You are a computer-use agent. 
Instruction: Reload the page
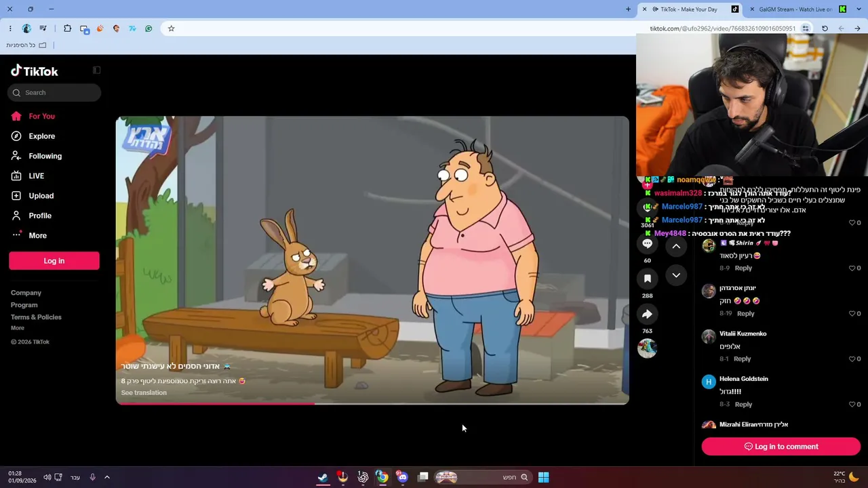(825, 28)
